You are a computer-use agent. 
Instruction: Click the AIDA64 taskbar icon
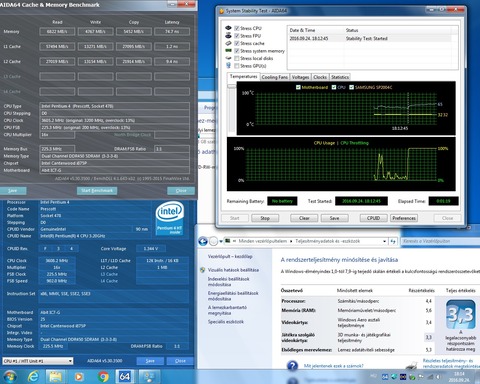click(125, 377)
